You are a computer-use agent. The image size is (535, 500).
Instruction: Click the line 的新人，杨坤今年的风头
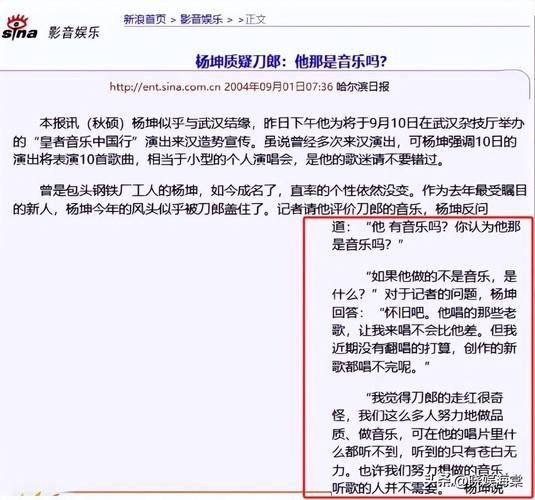point(250,209)
